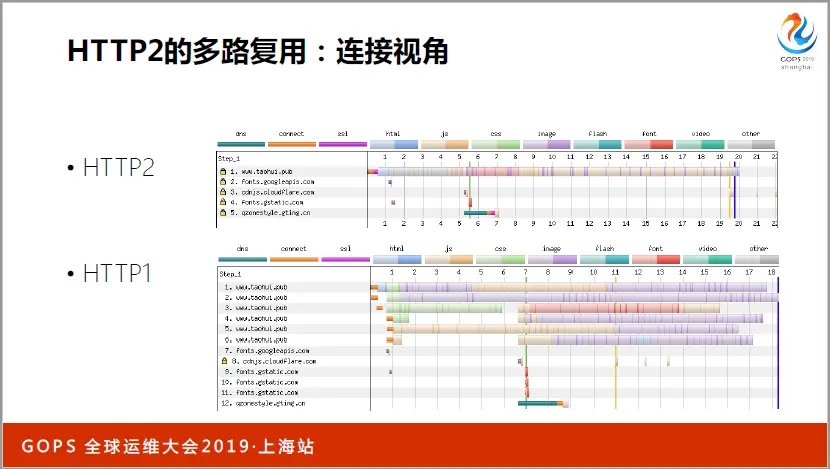
Task: Select css color bar in HTTP2 legend
Action: (x=495, y=145)
